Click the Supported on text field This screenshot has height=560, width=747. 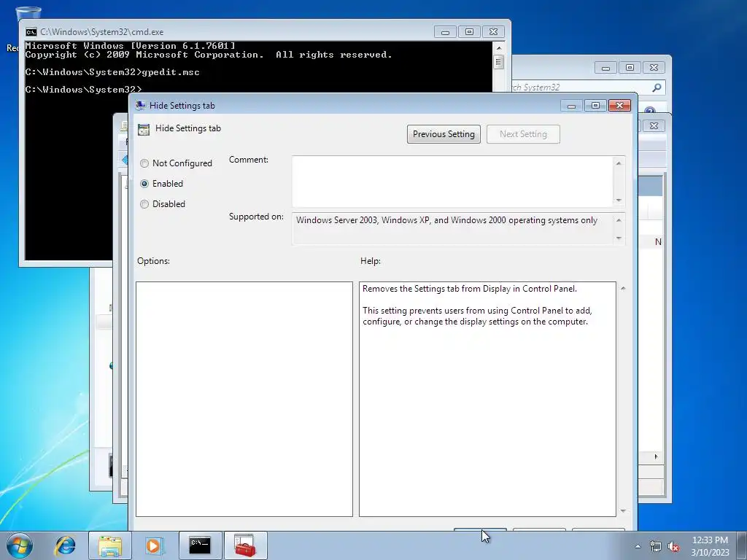point(452,228)
